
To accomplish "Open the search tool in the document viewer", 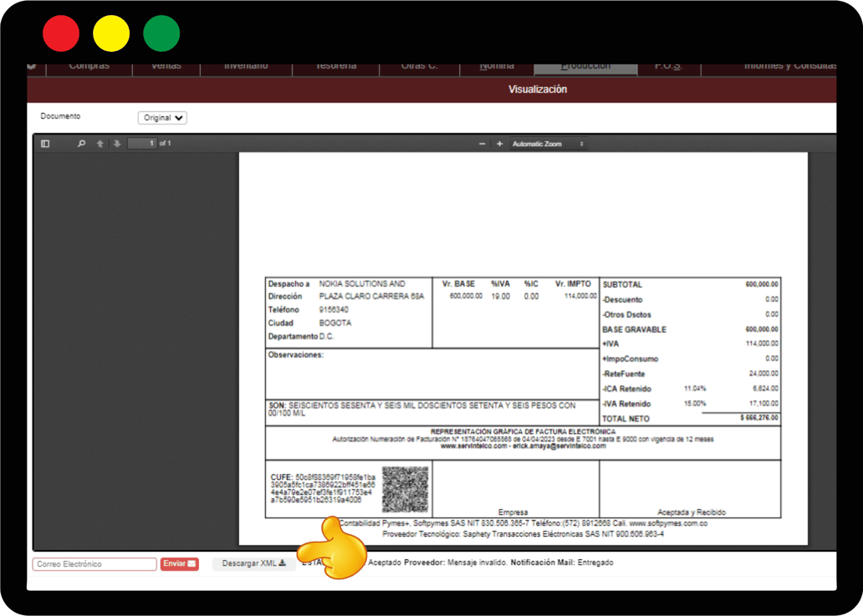I will pyautogui.click(x=80, y=143).
